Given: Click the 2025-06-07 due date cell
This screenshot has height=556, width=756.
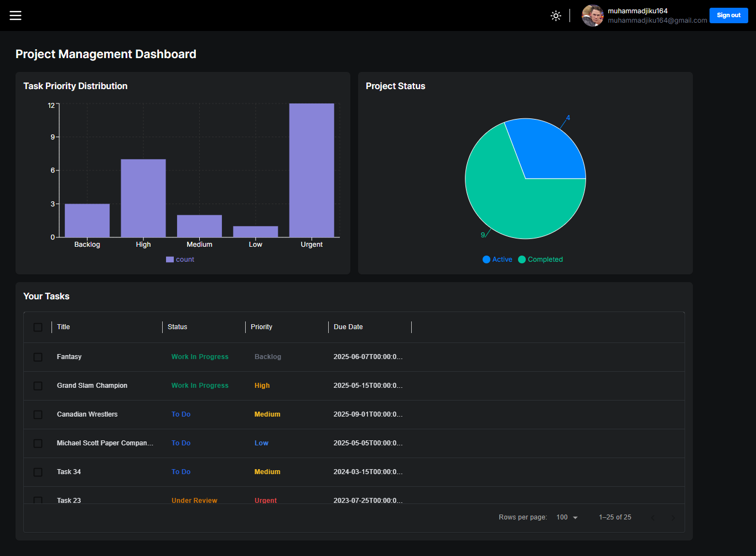Looking at the screenshot, I should point(368,357).
